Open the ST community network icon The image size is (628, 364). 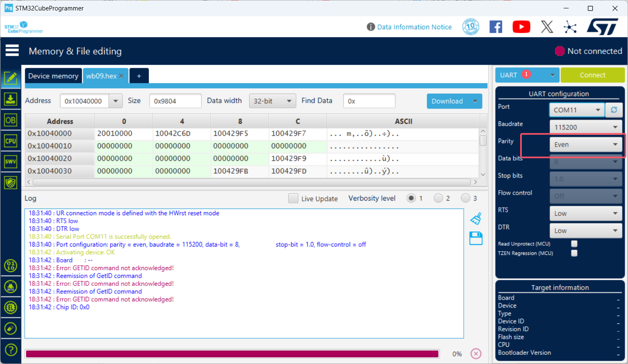tap(570, 27)
